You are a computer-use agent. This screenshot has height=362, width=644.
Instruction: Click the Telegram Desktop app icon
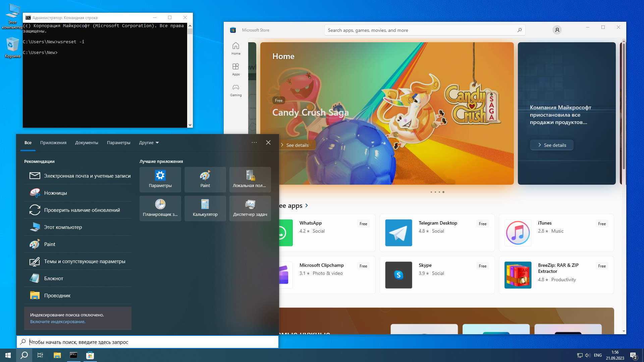point(398,233)
